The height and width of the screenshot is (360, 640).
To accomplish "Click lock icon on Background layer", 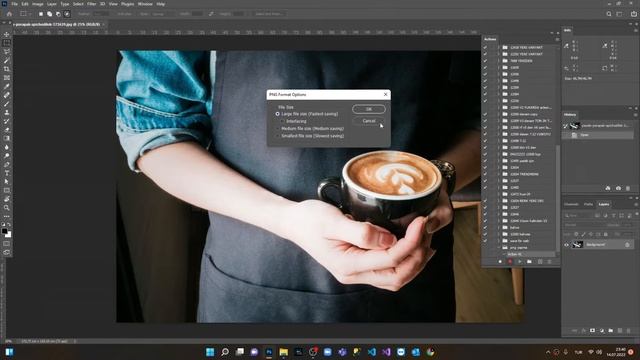I will point(627,244).
